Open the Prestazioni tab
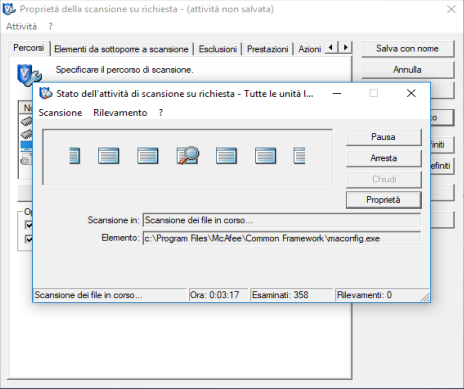This screenshot has width=464, height=389. coord(267,49)
